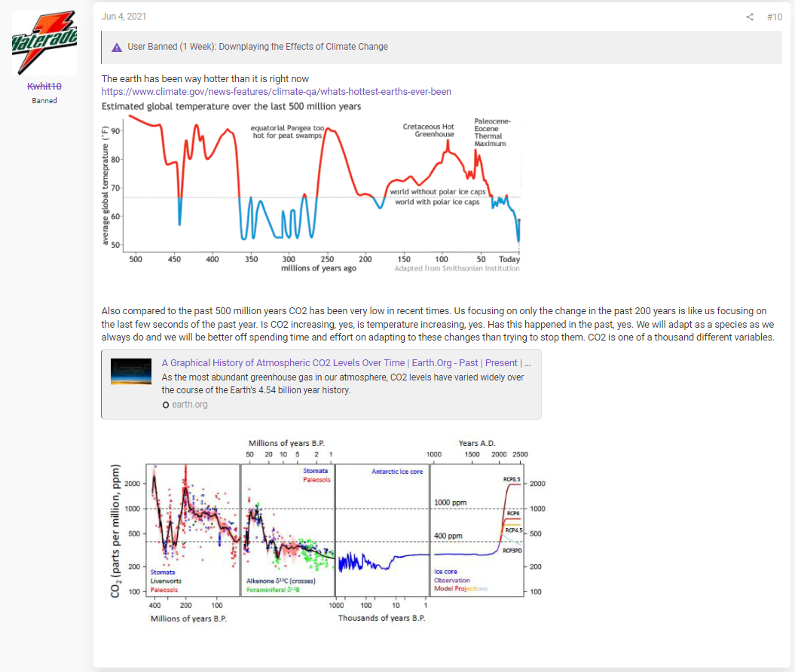
Task: Click the Earth.org link preview thumbnail
Action: tap(131, 371)
